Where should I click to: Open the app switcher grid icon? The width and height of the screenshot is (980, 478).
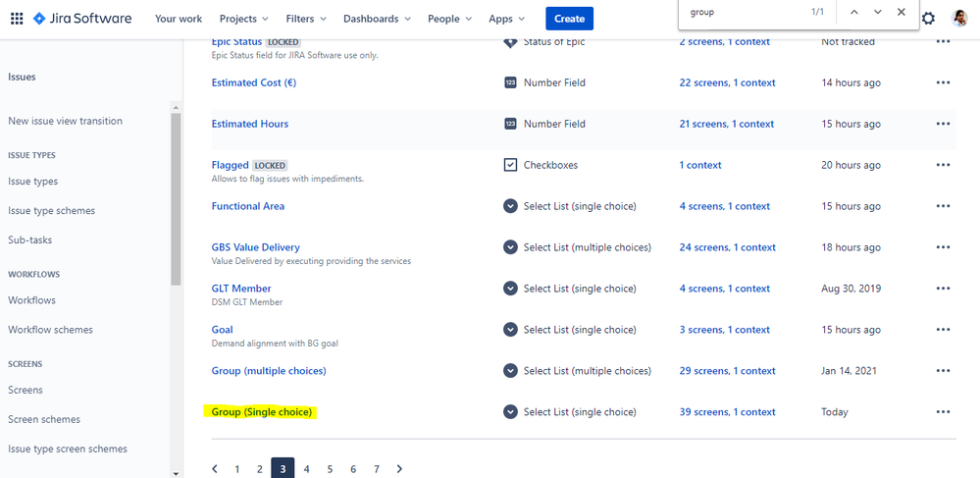tap(18, 19)
